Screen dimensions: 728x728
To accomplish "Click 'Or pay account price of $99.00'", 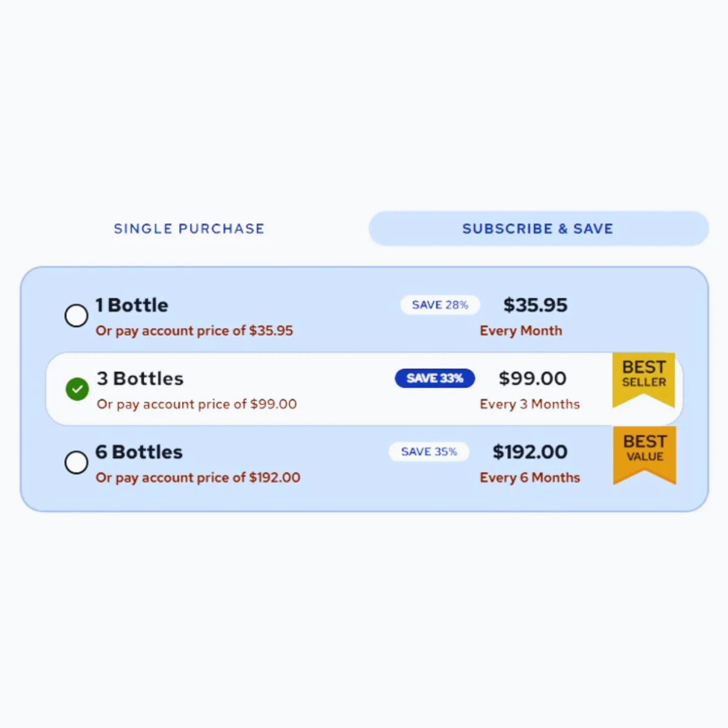I will (x=197, y=404).
